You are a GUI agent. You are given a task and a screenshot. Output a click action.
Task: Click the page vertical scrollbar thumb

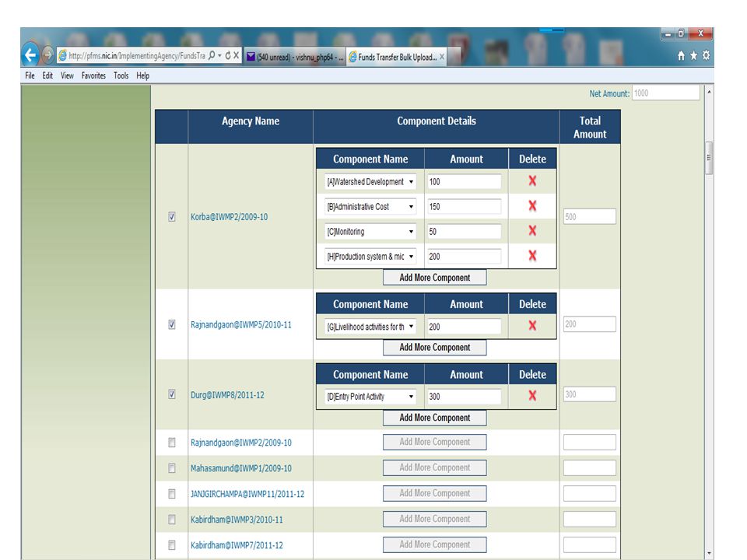click(x=709, y=158)
